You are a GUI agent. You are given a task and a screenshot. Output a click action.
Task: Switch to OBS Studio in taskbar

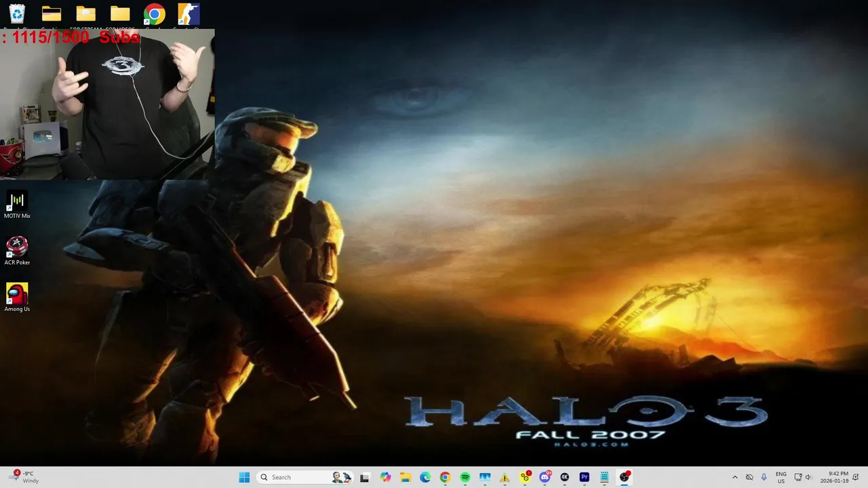coord(624,477)
